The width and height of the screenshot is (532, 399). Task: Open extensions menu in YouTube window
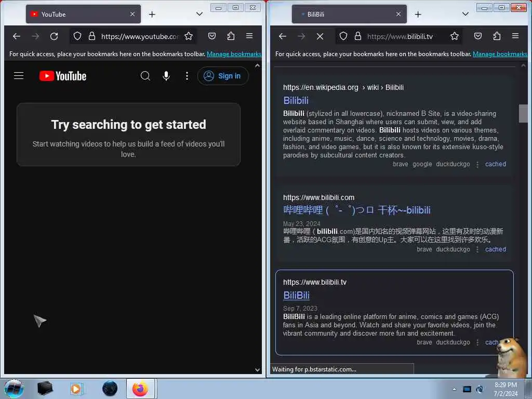point(231,36)
